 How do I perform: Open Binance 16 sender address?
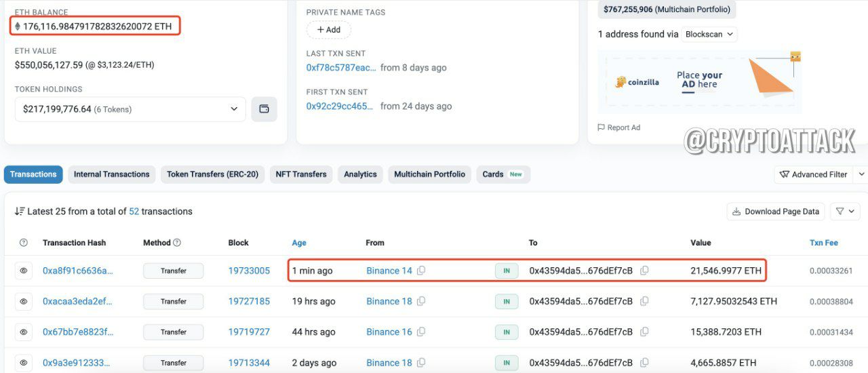click(x=389, y=332)
